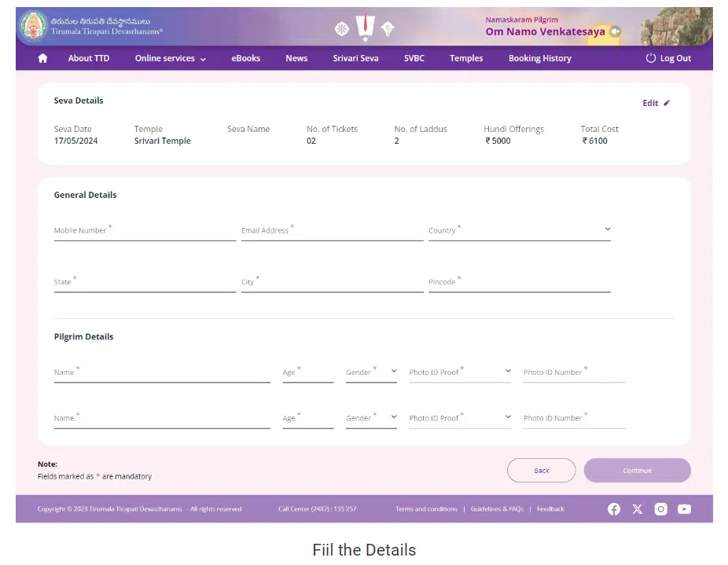The height and width of the screenshot is (565, 728).
Task: Open TTD YouTube icon
Action: [x=684, y=509]
